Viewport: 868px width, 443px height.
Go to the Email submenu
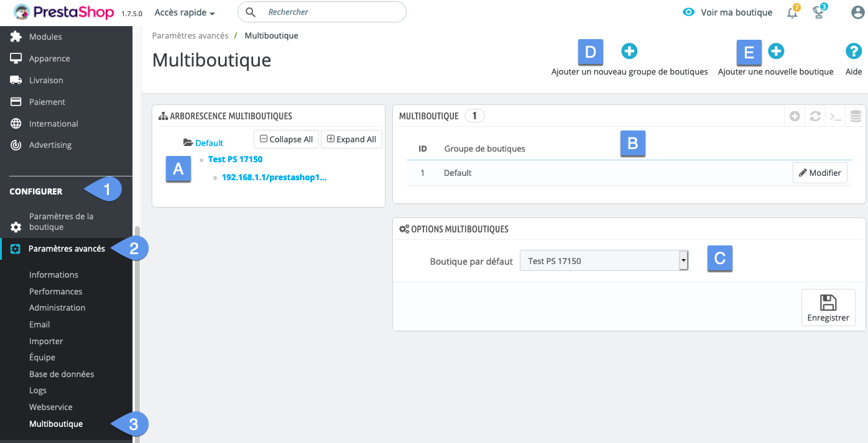(39, 324)
